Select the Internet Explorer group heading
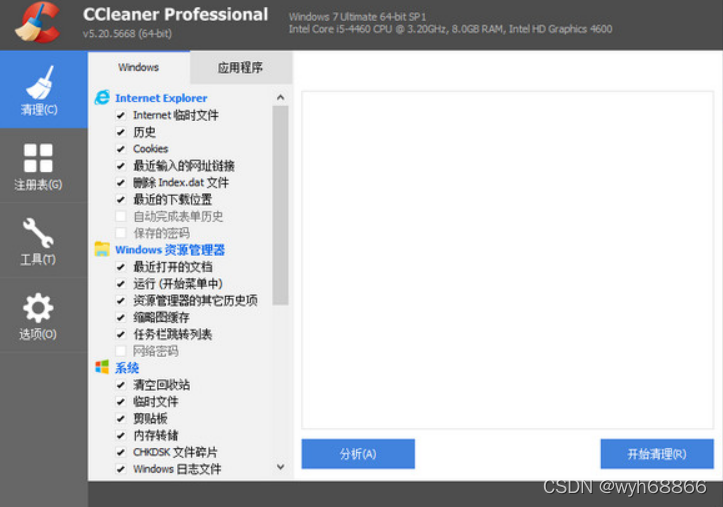The image size is (723, 507). tap(161, 98)
